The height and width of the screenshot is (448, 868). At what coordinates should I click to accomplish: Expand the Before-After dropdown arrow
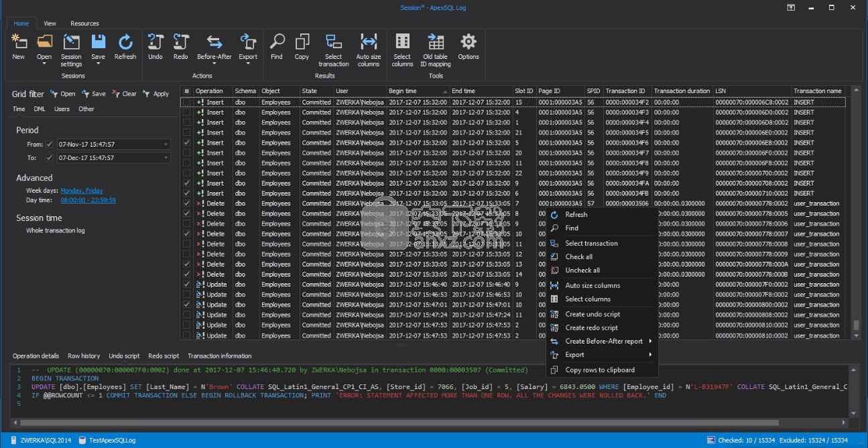tap(214, 65)
